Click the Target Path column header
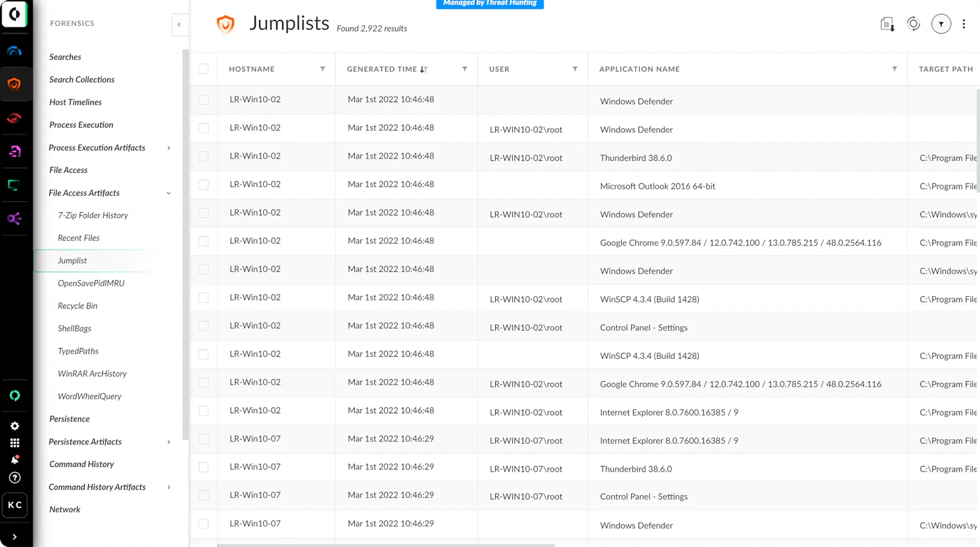Screen dimensions: 980x547 tap(946, 69)
